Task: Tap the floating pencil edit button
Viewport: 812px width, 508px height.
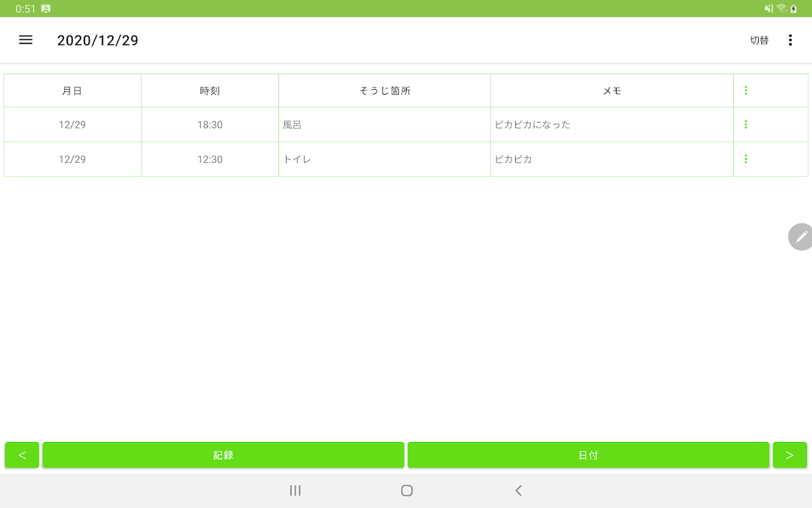Action: pyautogui.click(x=801, y=237)
